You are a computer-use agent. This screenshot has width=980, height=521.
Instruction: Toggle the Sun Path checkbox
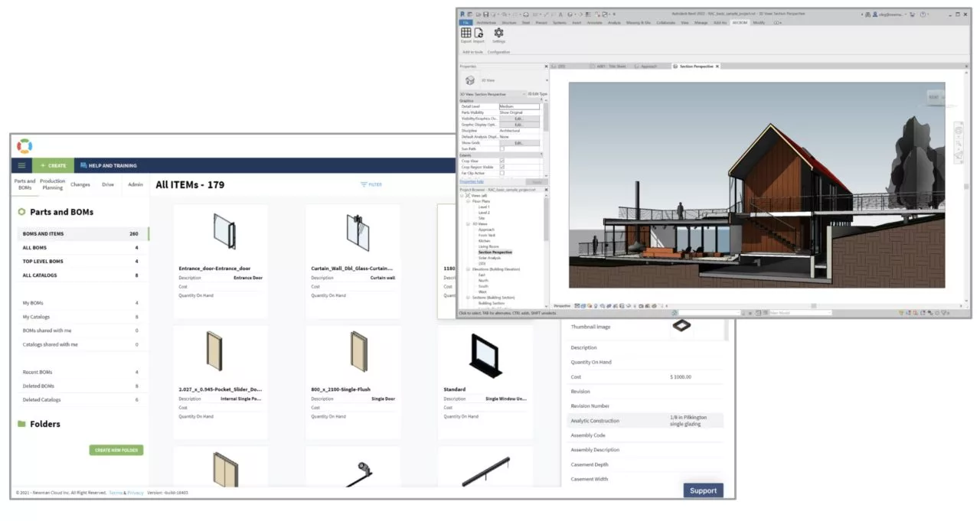click(x=502, y=148)
